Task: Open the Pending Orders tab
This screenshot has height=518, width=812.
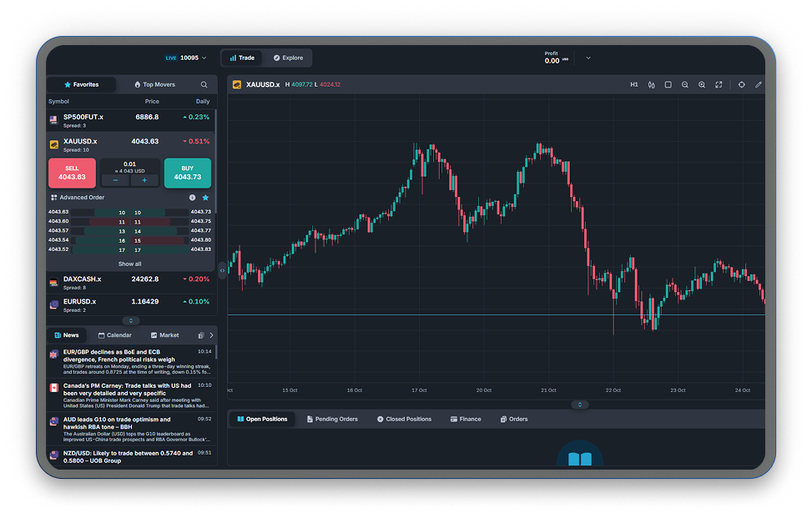Action: (332, 419)
